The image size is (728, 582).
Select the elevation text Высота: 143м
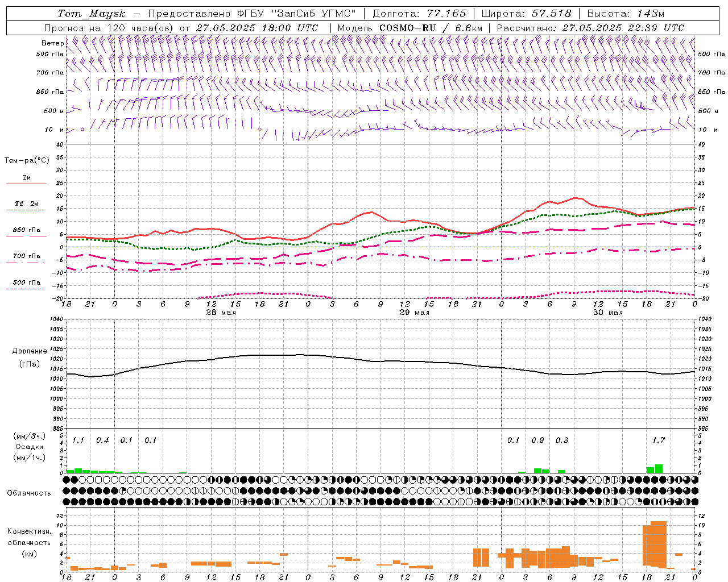[626, 14]
